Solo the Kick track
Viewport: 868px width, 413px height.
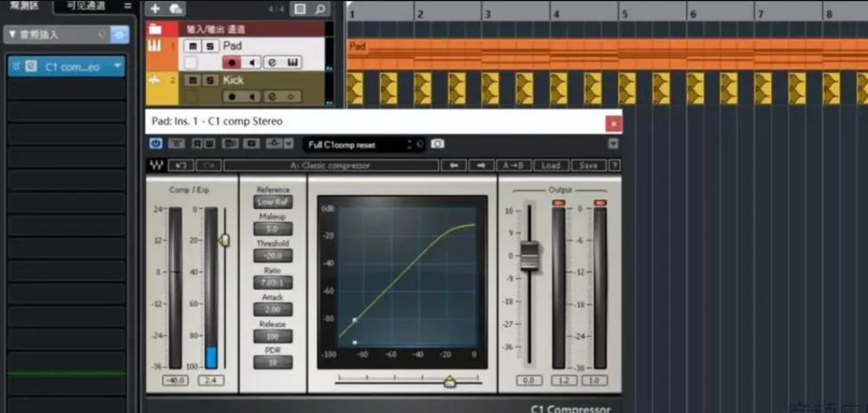[x=210, y=80]
